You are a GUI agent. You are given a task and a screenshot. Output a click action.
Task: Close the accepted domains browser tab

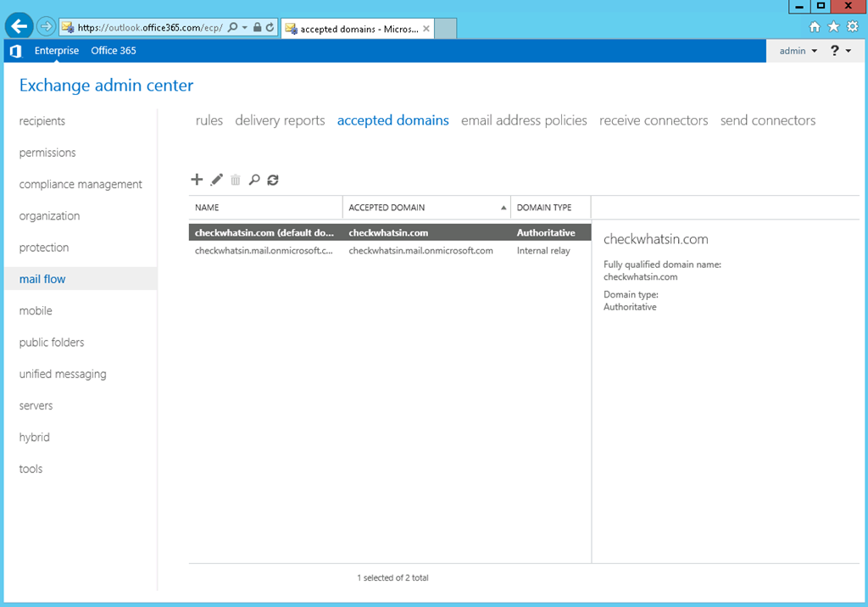[x=426, y=29]
